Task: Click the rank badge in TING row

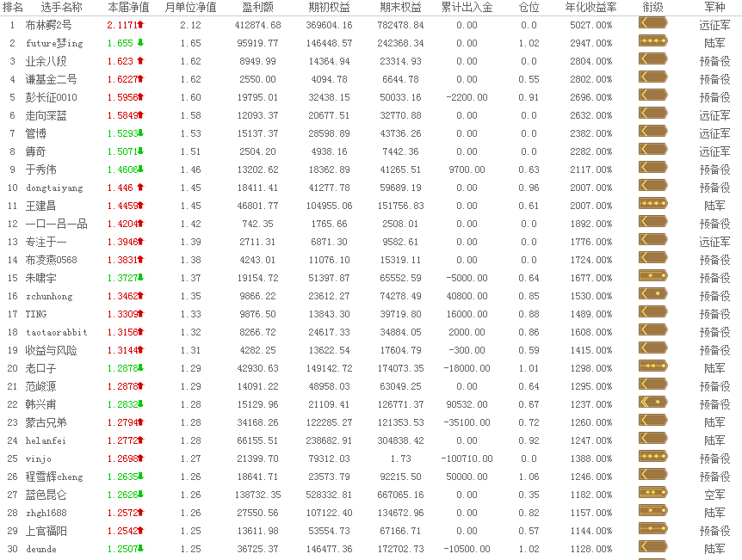Action: pyautogui.click(x=652, y=311)
